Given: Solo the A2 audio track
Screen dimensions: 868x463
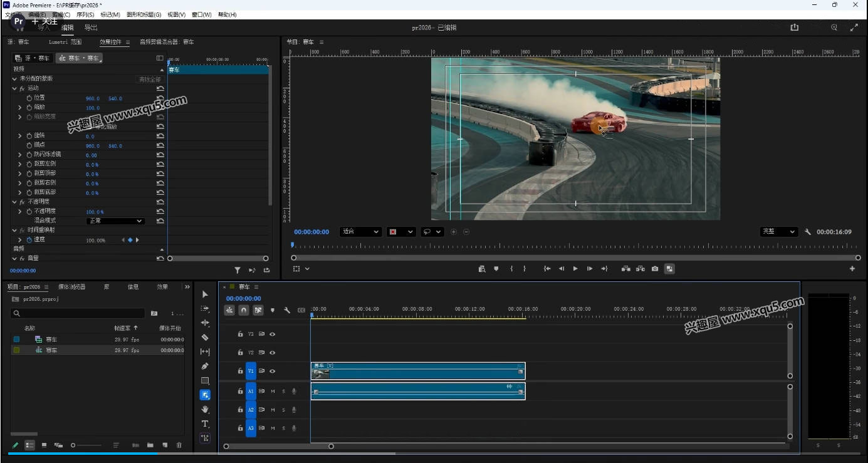Looking at the screenshot, I should [x=283, y=410].
